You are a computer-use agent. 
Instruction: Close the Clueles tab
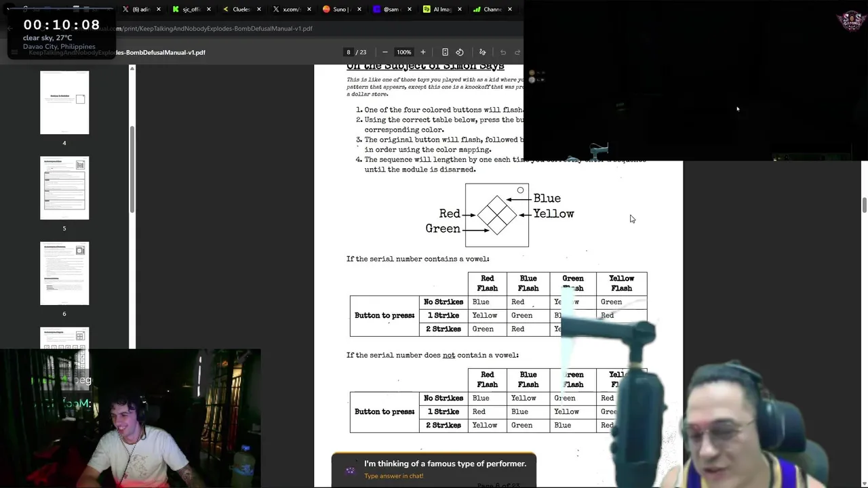(259, 9)
